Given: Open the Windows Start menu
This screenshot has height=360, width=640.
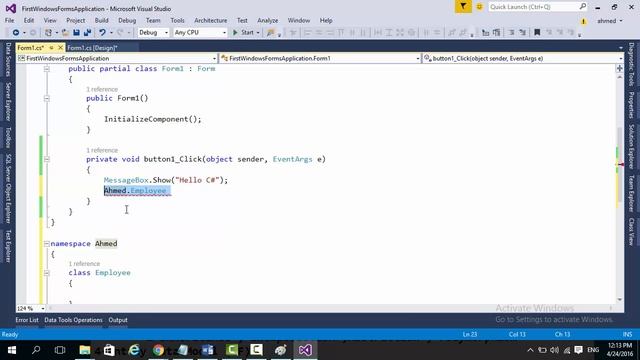Looking at the screenshot, I should [x=12, y=350].
